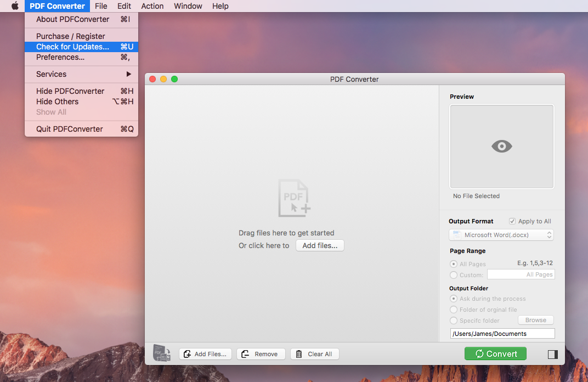Click the eye icon in Preview

(x=502, y=147)
